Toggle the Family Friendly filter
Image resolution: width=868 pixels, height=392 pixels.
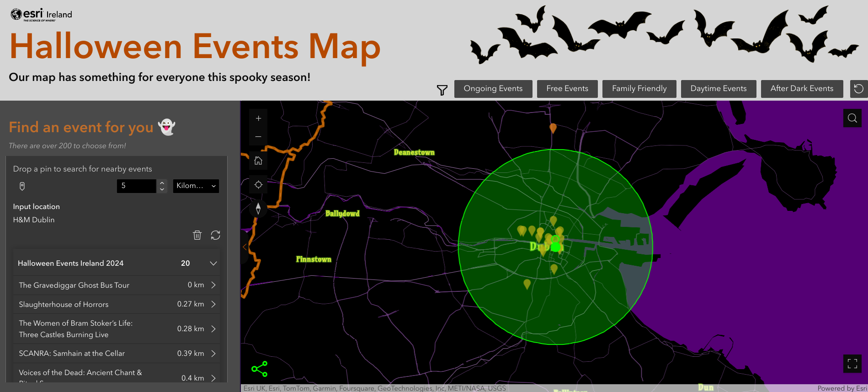tap(639, 89)
